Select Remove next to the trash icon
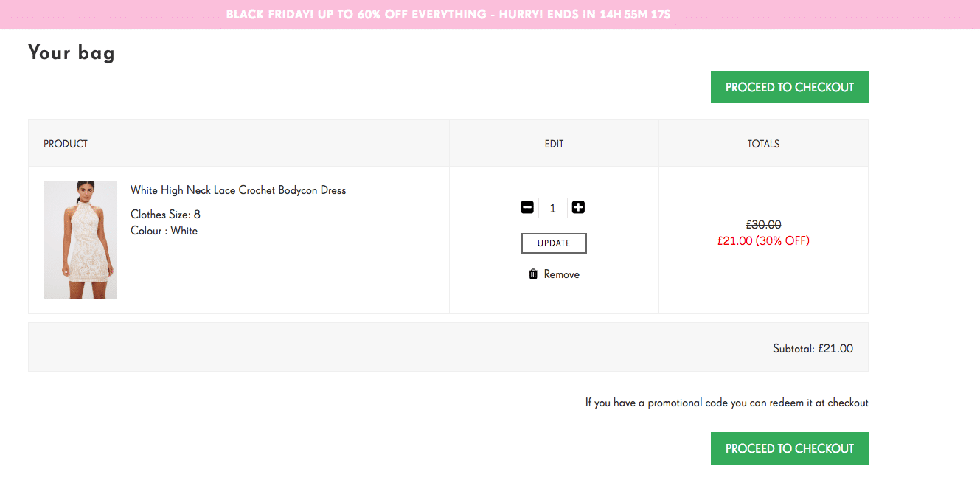980x497 pixels. 560,274
